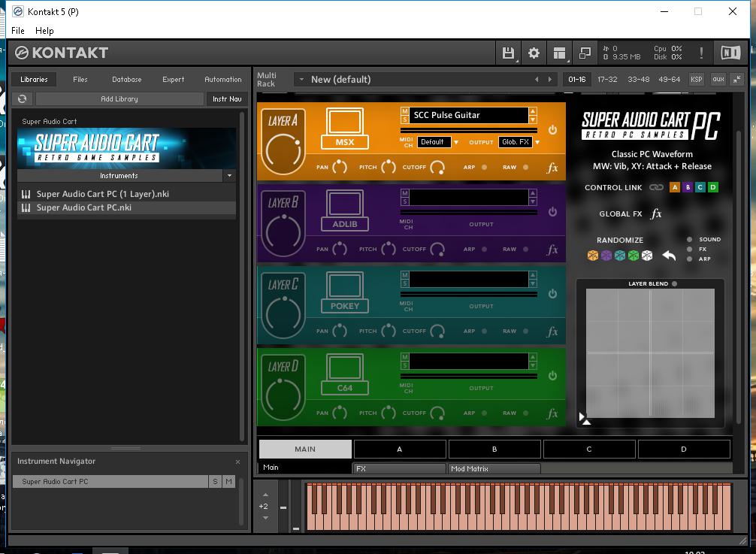
Task: Switch to the Files tab
Action: (x=80, y=79)
